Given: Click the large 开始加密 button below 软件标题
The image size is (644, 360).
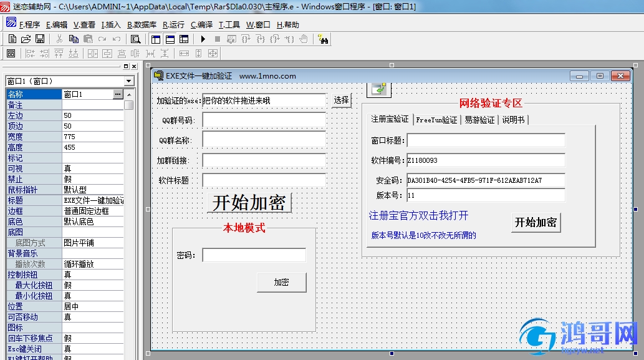Looking at the screenshot, I should [x=249, y=203].
